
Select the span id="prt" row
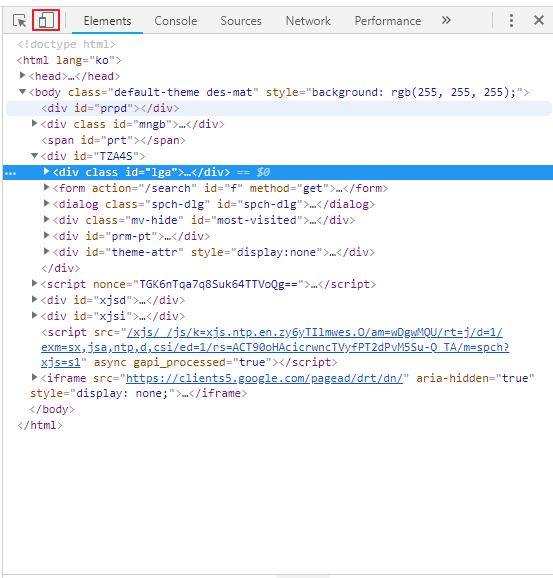point(113,140)
